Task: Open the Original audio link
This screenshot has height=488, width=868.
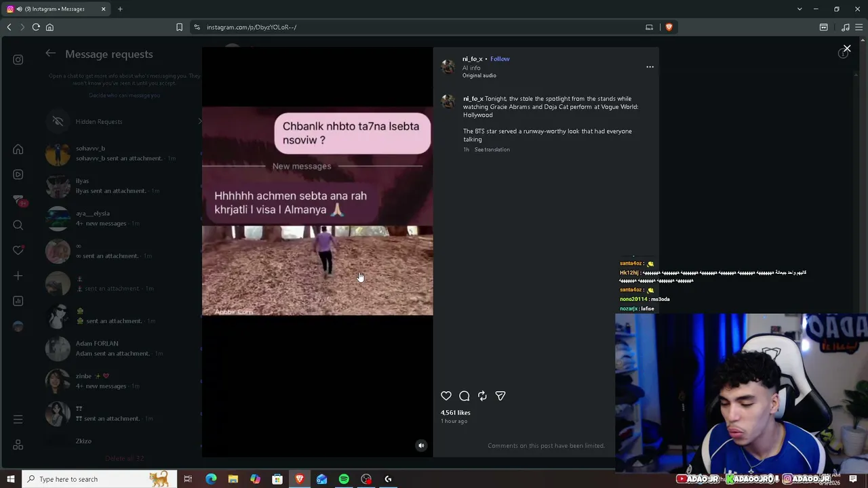Action: (479, 75)
